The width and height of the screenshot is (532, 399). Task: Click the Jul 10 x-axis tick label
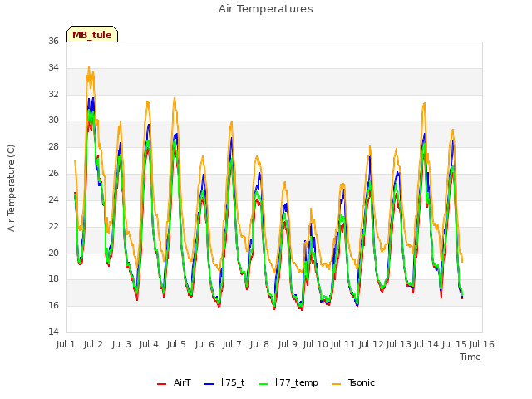click(315, 344)
